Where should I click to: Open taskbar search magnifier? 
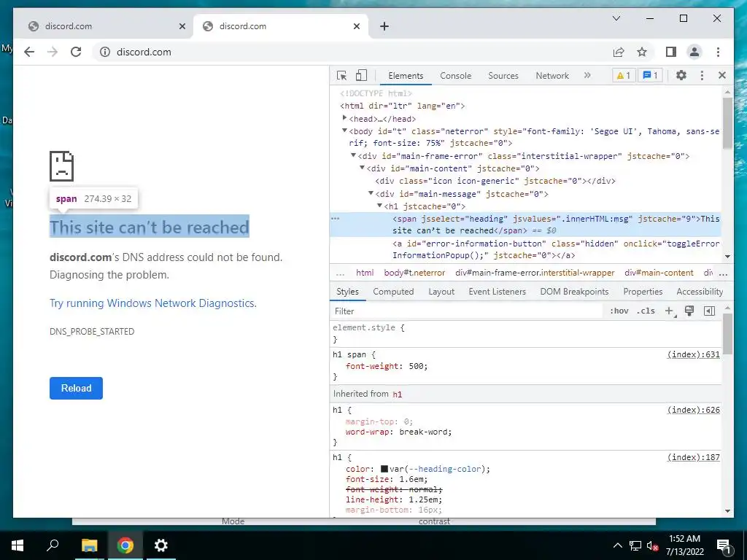tap(53, 545)
